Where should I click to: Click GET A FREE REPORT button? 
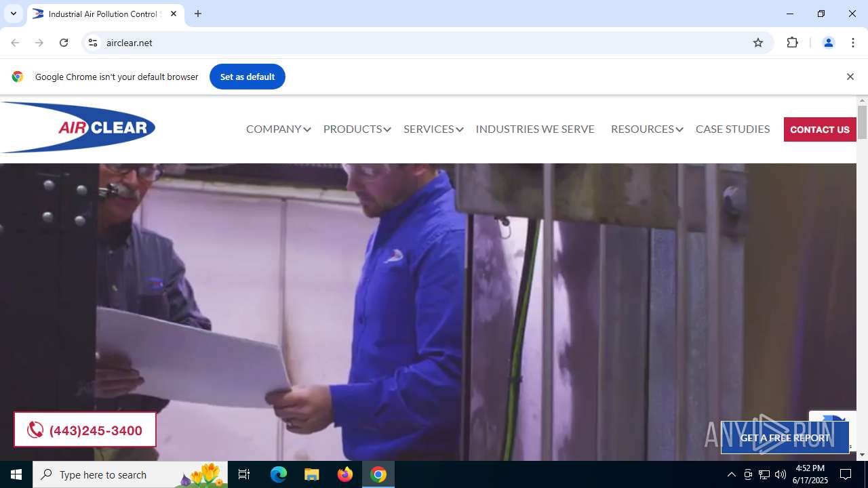(785, 438)
